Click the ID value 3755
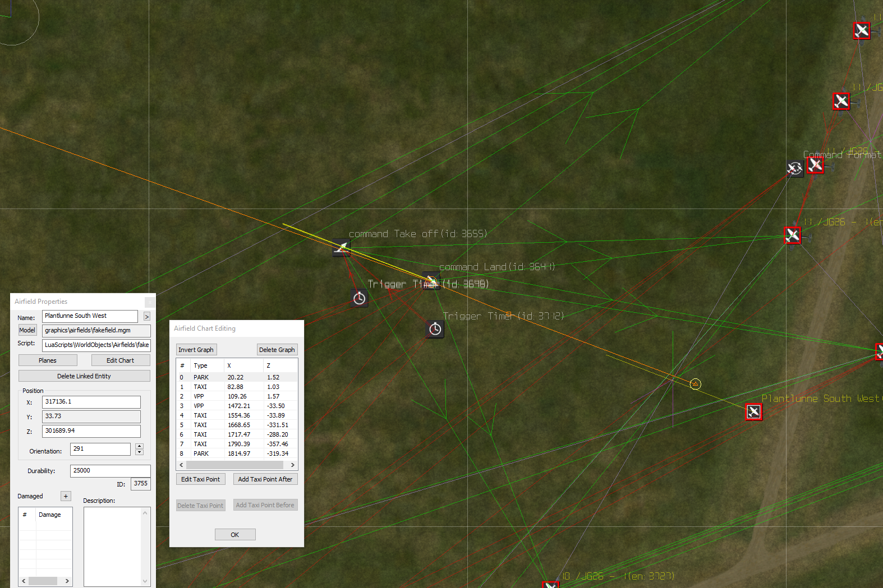Viewport: 883px width, 588px height. (x=141, y=484)
